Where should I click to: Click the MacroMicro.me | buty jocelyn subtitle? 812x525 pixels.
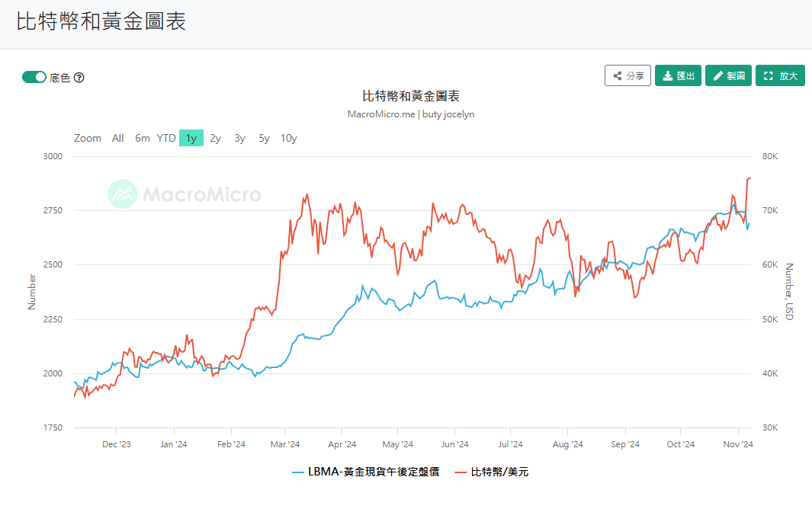pyautogui.click(x=411, y=114)
